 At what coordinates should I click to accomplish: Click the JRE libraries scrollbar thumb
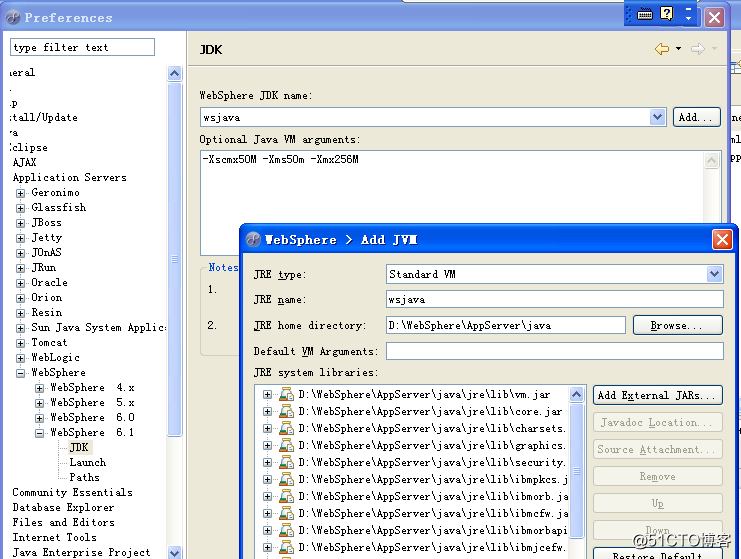[x=576, y=470]
